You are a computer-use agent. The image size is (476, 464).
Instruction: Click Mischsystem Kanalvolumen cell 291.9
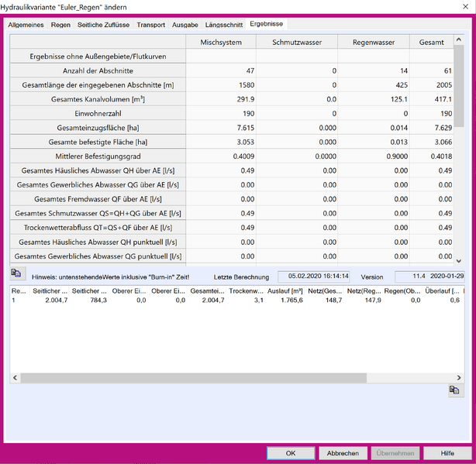[221, 99]
